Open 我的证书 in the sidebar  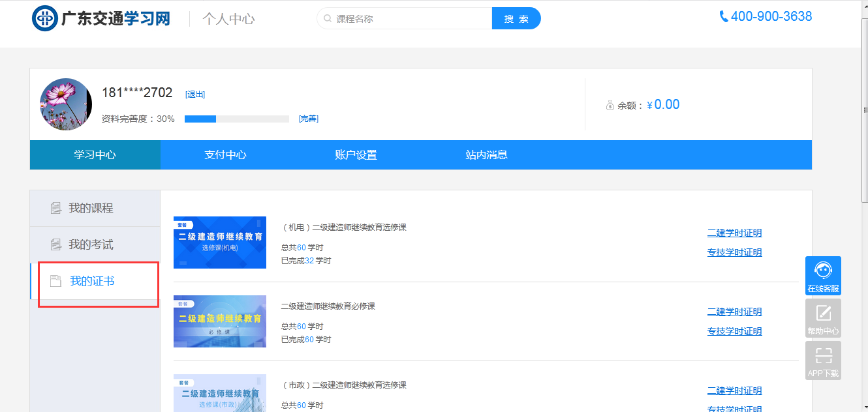click(x=92, y=281)
